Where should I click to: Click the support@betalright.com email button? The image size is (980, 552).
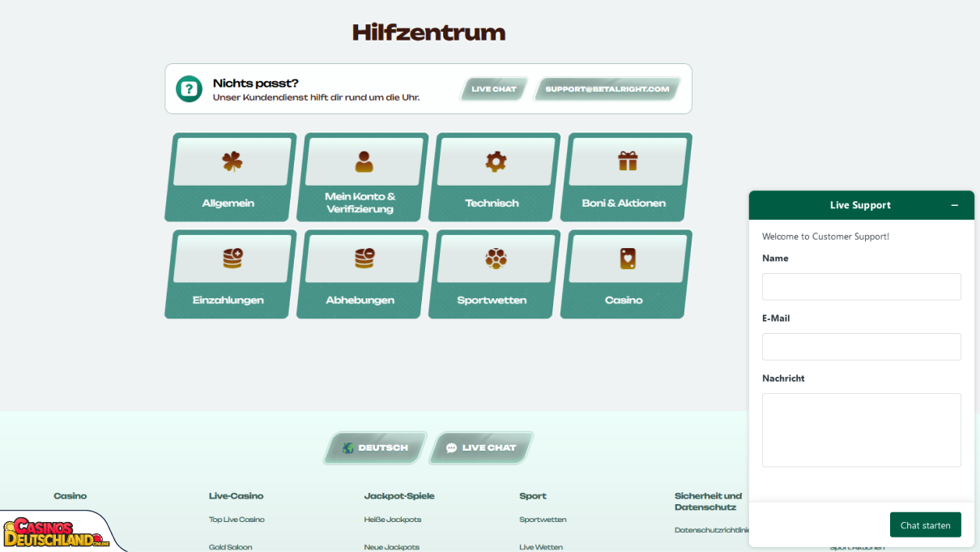pyautogui.click(x=607, y=89)
